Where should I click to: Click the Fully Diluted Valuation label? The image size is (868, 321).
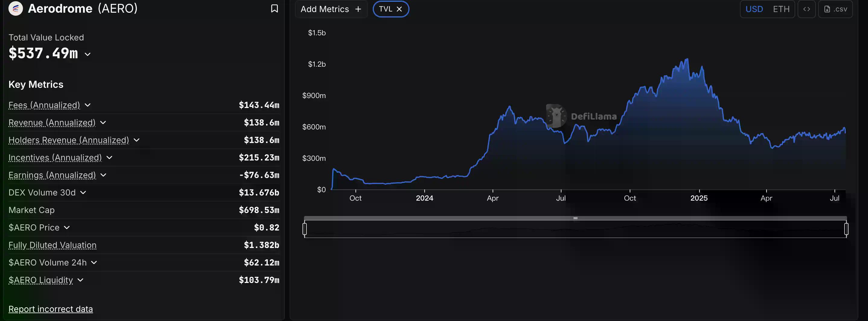pyautogui.click(x=52, y=245)
